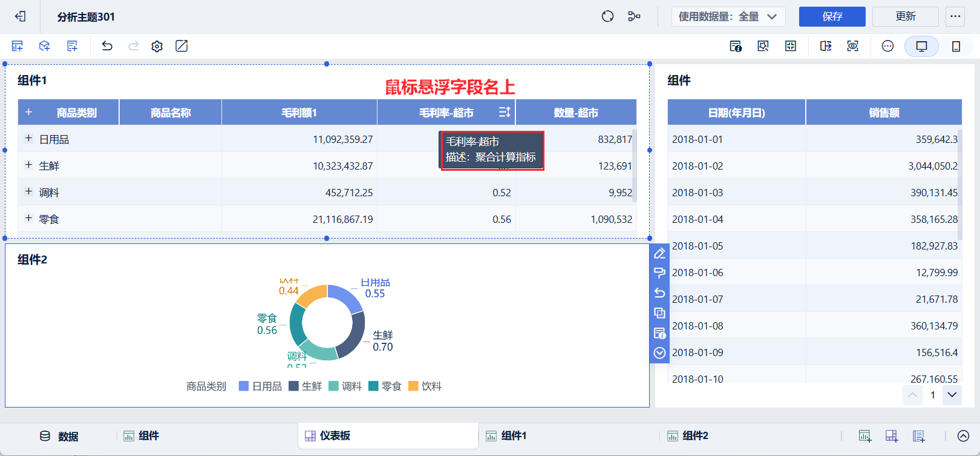Viewport: 980px width, 456px height.
Task: Switch to the 组件2 tab
Action: coord(687,436)
